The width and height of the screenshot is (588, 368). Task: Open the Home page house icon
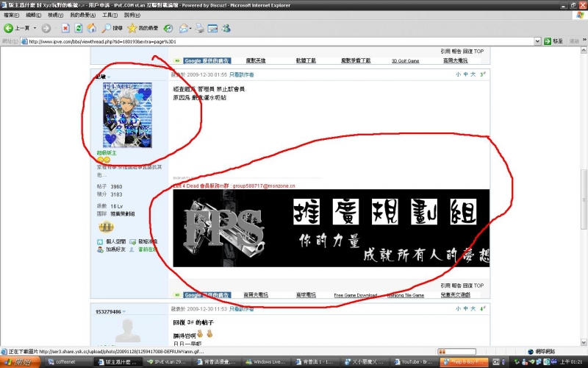coord(91,28)
